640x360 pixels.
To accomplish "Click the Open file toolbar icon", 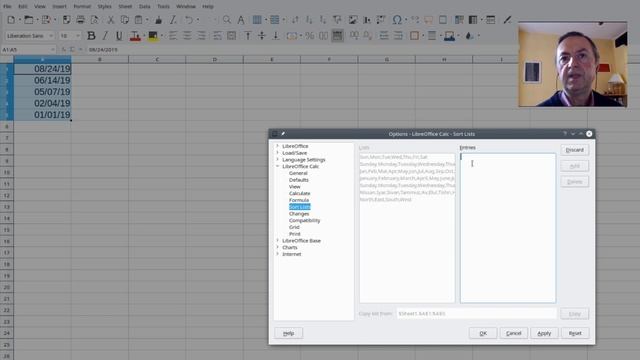I will click(28, 20).
